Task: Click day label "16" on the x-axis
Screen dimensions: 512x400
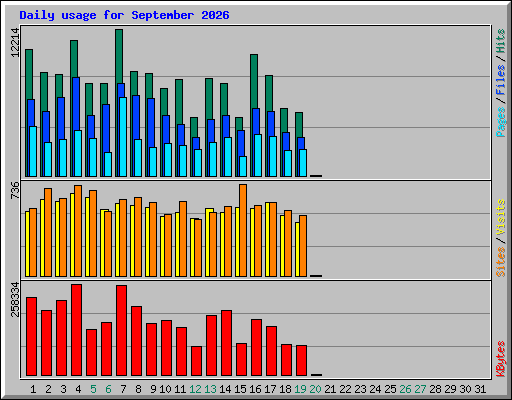Action: [x=255, y=389]
